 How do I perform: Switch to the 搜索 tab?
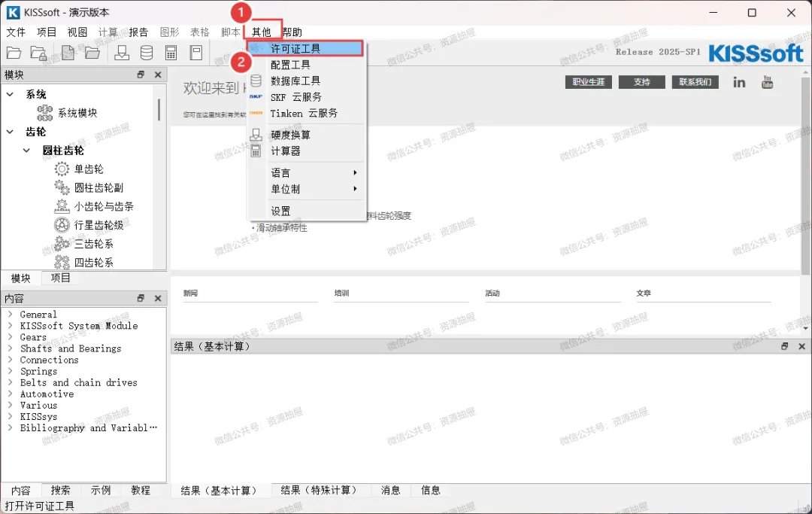(61, 490)
